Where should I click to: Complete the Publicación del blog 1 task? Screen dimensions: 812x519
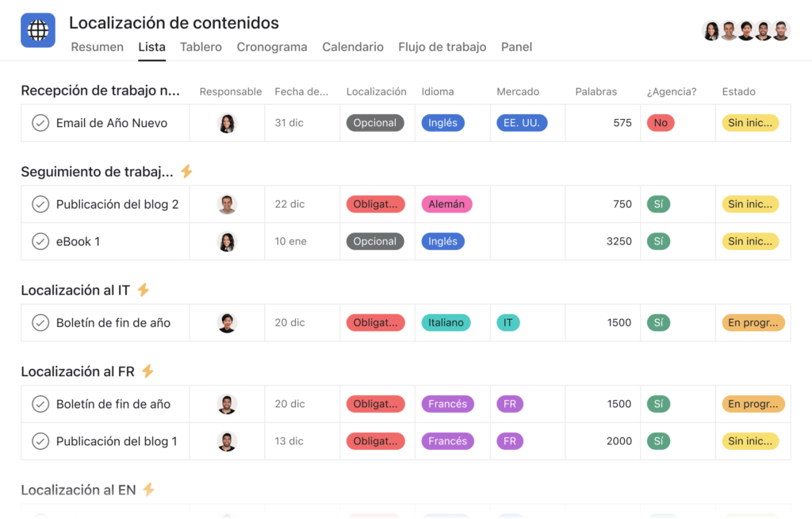pos(40,441)
